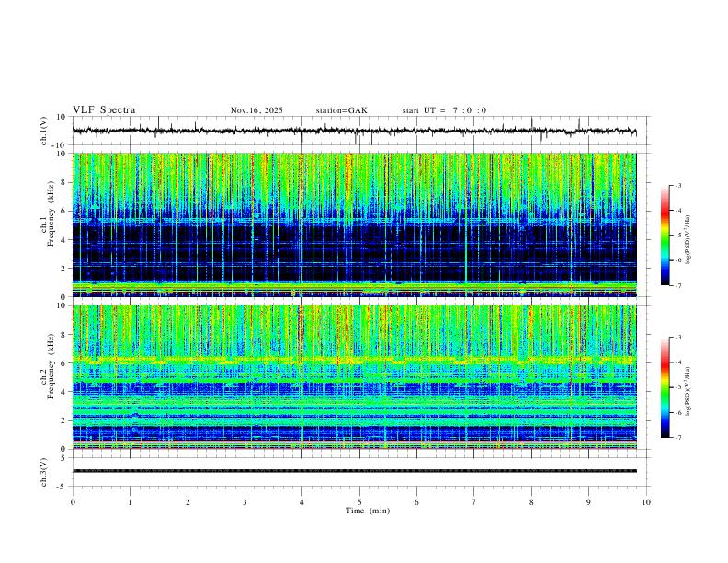Click ch.2 color bar 'log(PSD)' label
This screenshot has height=563, width=728.
[x=688, y=391]
